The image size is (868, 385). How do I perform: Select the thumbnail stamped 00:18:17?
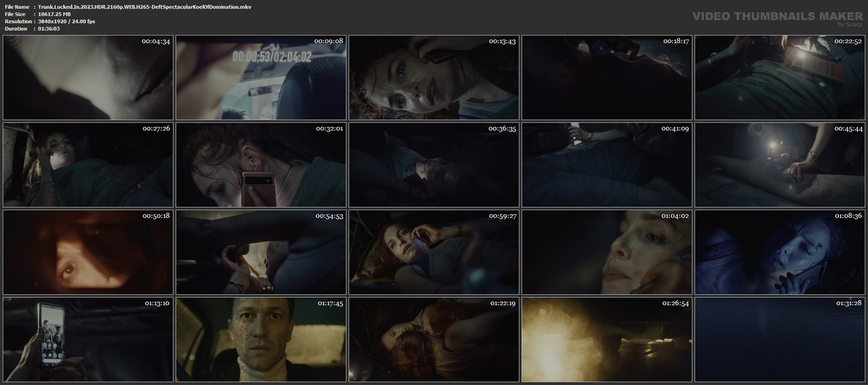point(607,78)
